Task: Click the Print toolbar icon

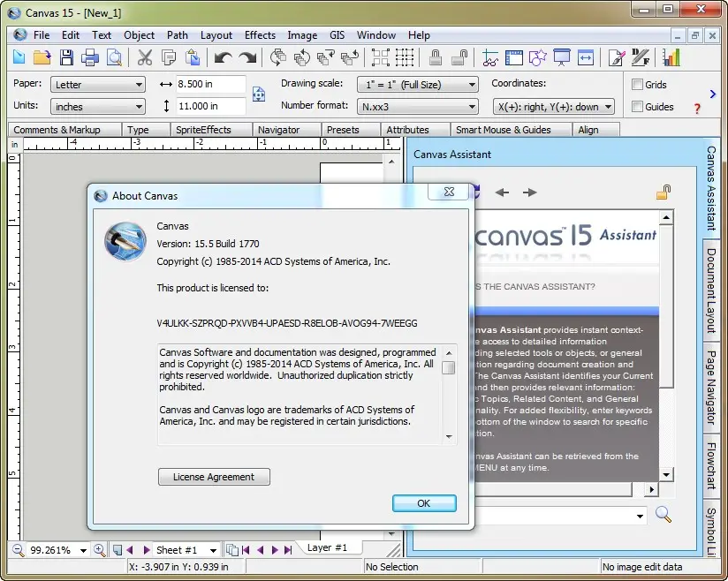Action: [x=90, y=57]
